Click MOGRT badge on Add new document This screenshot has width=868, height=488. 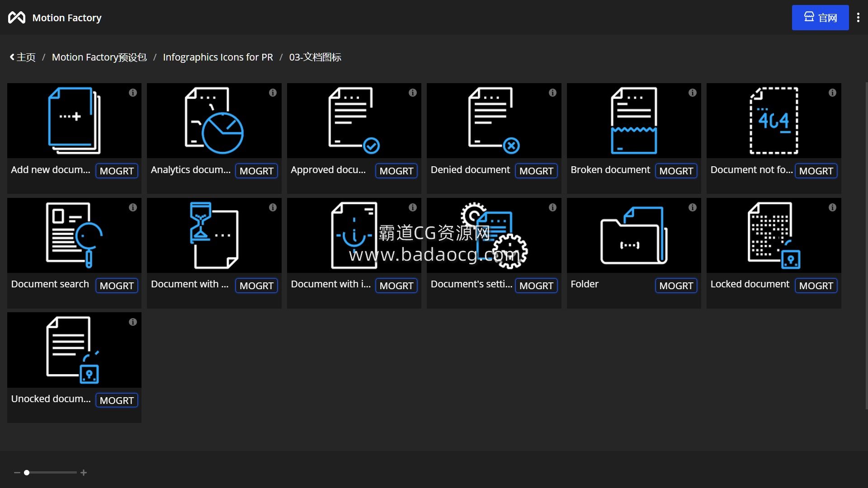point(117,171)
